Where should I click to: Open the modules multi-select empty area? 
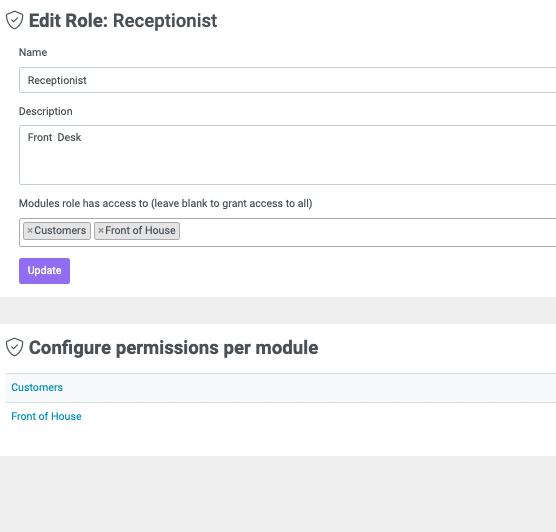click(x=368, y=232)
